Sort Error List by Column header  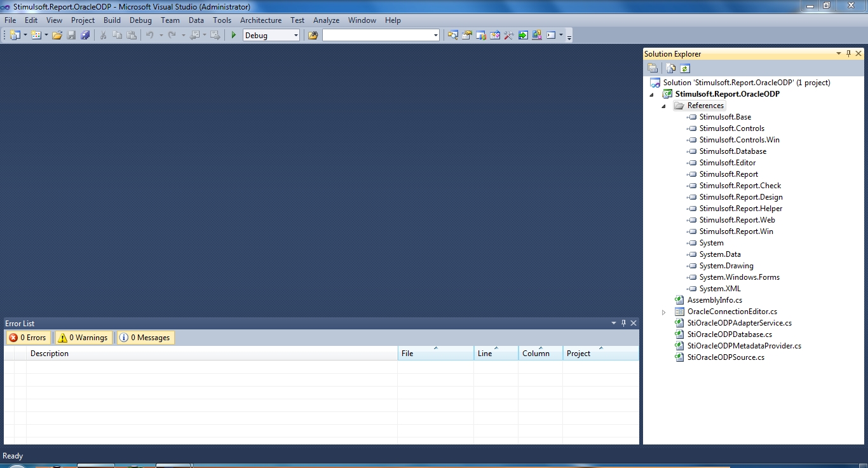pos(541,354)
